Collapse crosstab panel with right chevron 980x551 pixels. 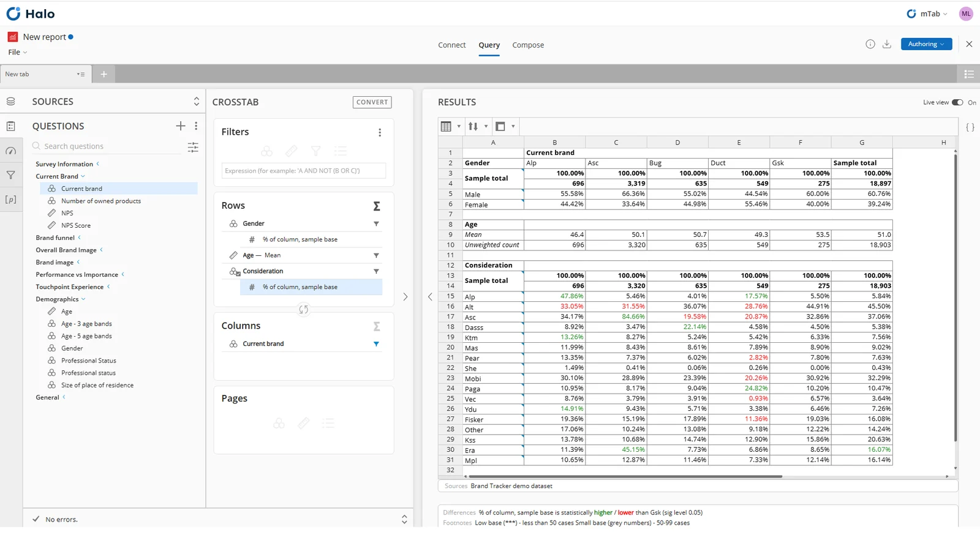coord(405,297)
